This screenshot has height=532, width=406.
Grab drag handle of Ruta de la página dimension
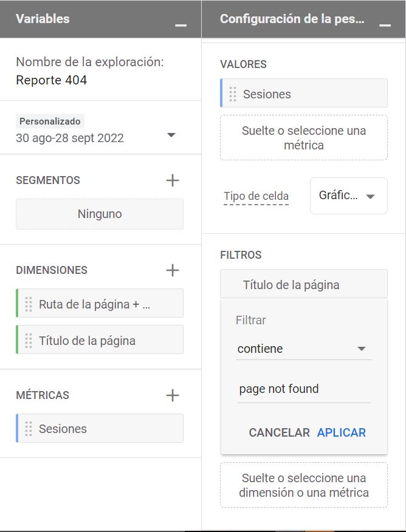(x=29, y=304)
